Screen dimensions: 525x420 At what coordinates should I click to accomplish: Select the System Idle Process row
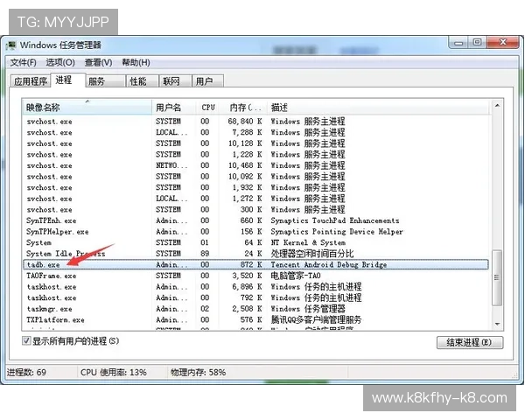pos(255,254)
